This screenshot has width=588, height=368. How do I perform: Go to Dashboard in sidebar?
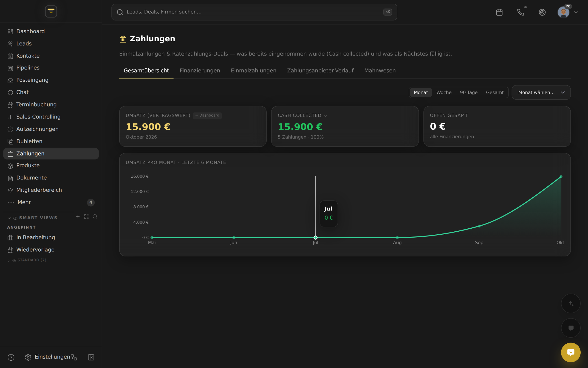coord(51,32)
